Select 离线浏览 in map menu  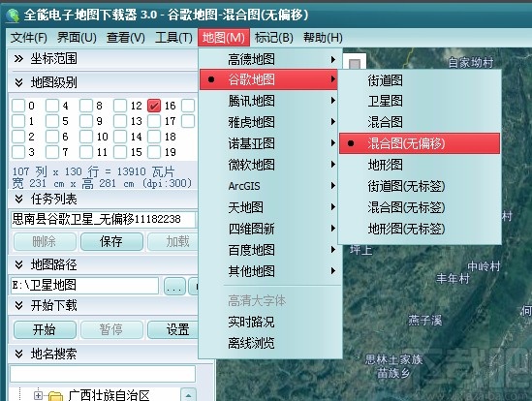click(x=269, y=343)
